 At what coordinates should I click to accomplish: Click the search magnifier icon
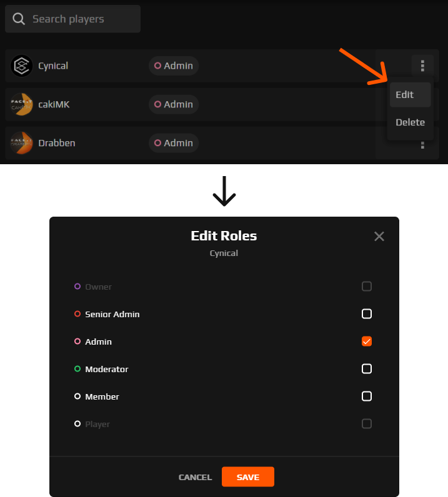(18, 19)
